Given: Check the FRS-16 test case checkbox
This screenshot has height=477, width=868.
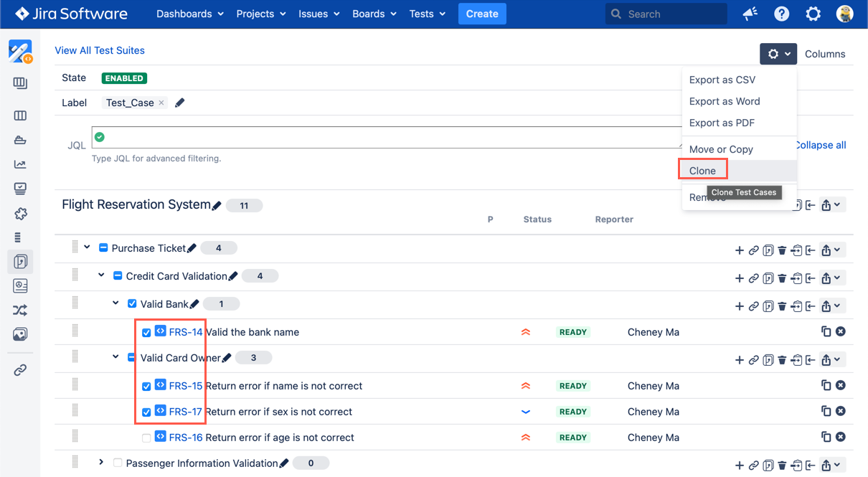Looking at the screenshot, I should coord(146,438).
